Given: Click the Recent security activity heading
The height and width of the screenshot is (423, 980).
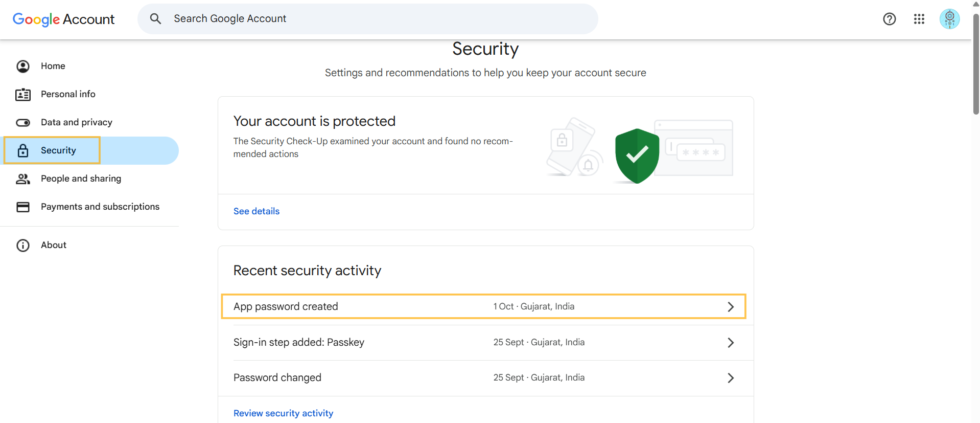Looking at the screenshot, I should (307, 271).
